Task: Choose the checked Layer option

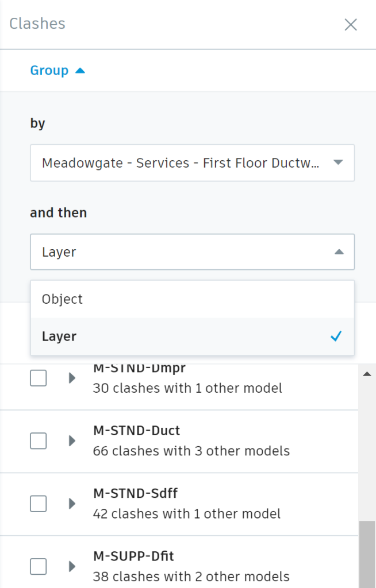Action: (193, 336)
